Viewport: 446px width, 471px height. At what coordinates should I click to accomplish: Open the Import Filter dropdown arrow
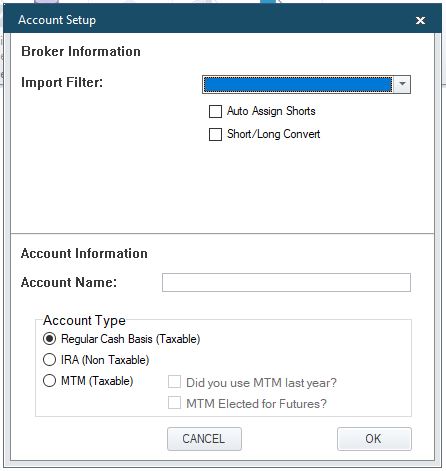coord(402,84)
